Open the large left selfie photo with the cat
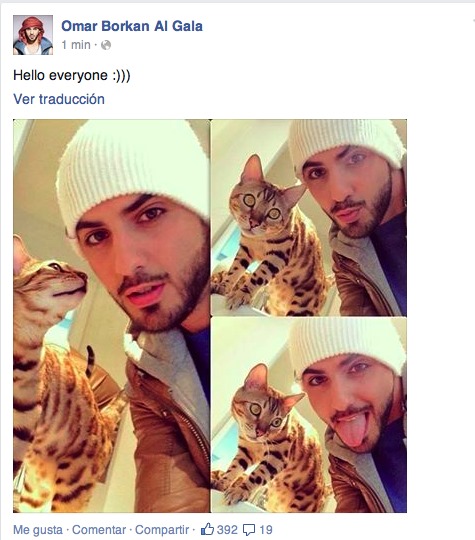The width and height of the screenshot is (475, 540). 111,316
